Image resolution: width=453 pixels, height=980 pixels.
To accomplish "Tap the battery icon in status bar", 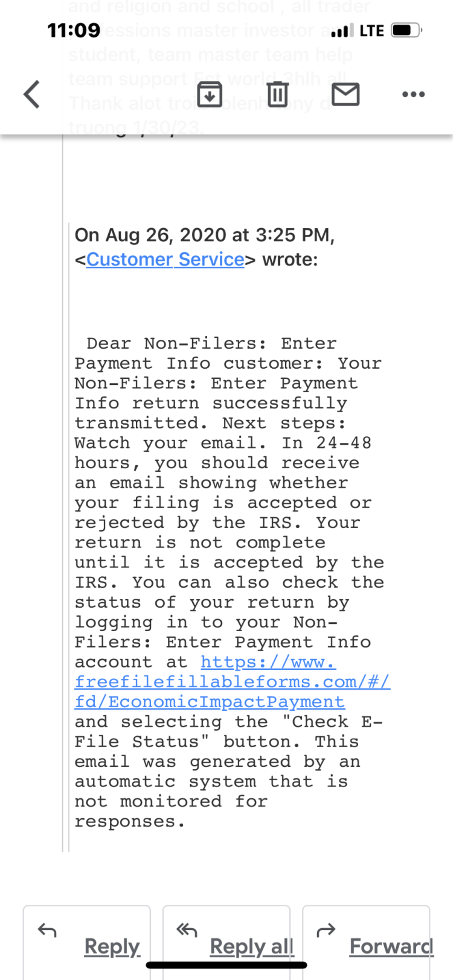I will coord(405,30).
